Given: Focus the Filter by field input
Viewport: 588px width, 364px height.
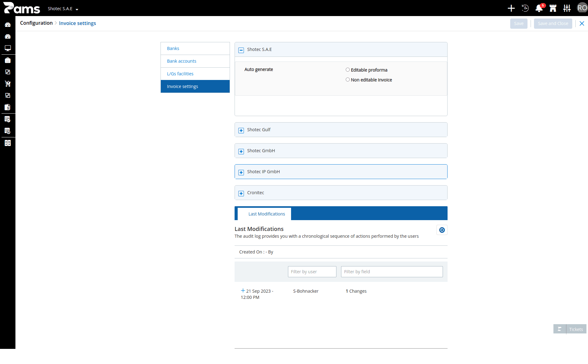Looking at the screenshot, I should pos(392,272).
